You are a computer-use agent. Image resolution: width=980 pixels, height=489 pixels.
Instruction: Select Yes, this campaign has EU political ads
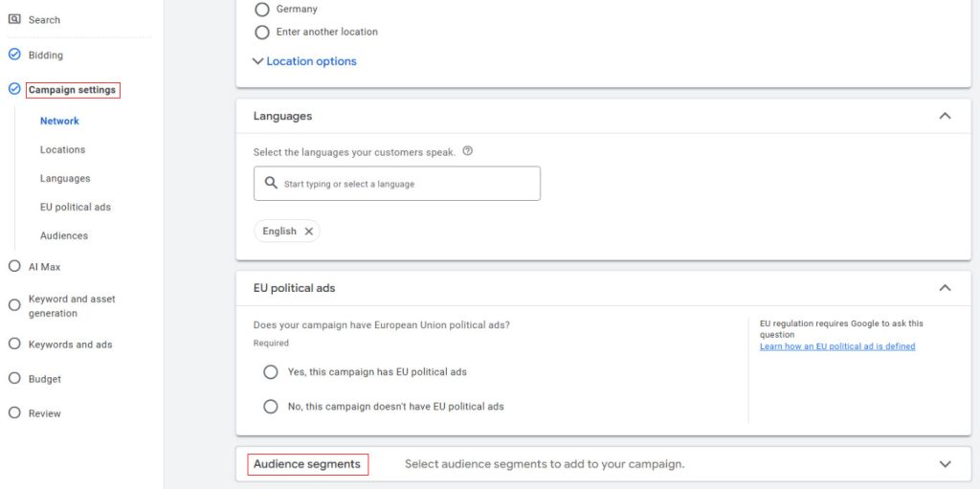(x=271, y=372)
